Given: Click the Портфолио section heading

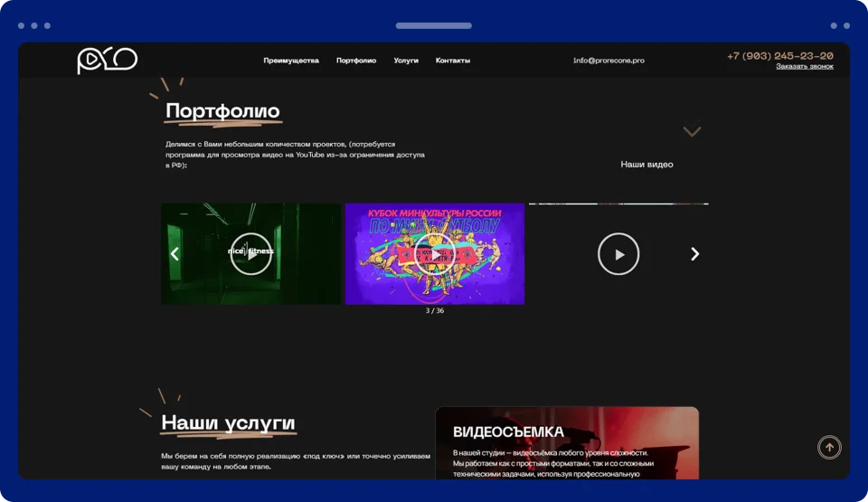Looking at the screenshot, I should (x=222, y=111).
